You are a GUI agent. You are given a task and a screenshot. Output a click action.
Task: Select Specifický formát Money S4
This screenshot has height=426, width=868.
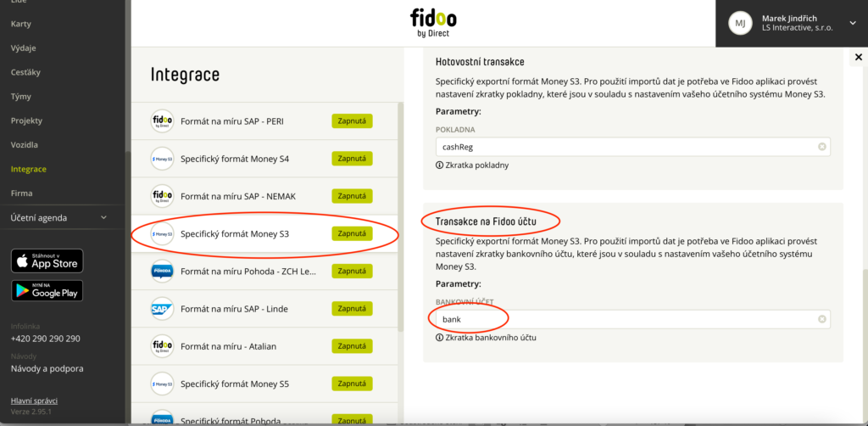235,159
